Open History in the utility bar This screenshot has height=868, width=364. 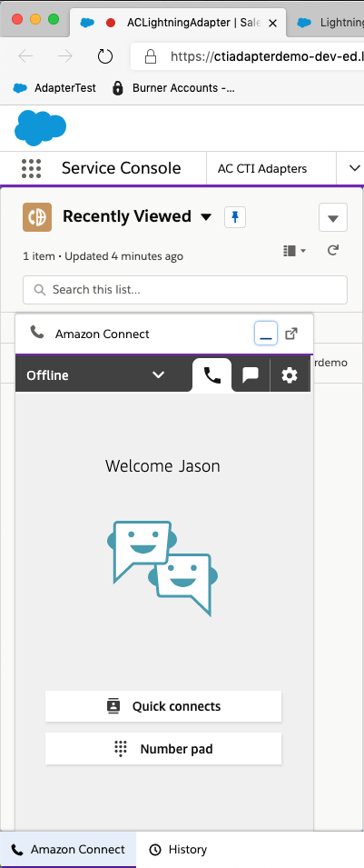179,849
